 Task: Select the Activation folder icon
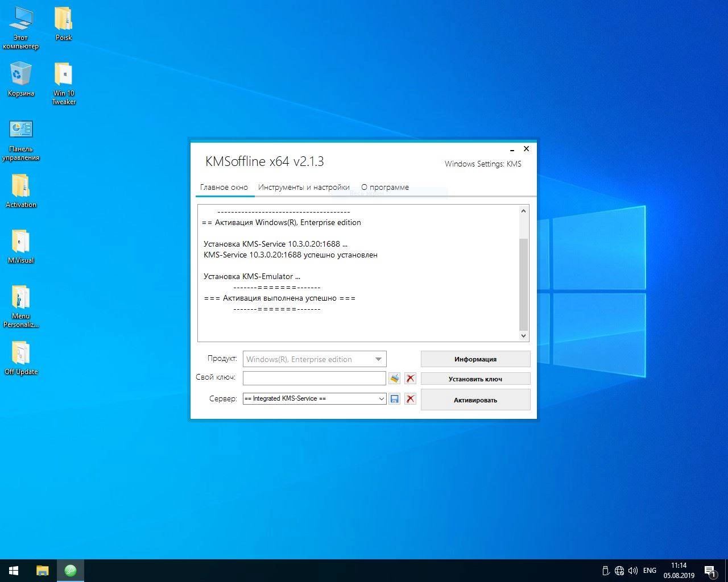(x=21, y=191)
